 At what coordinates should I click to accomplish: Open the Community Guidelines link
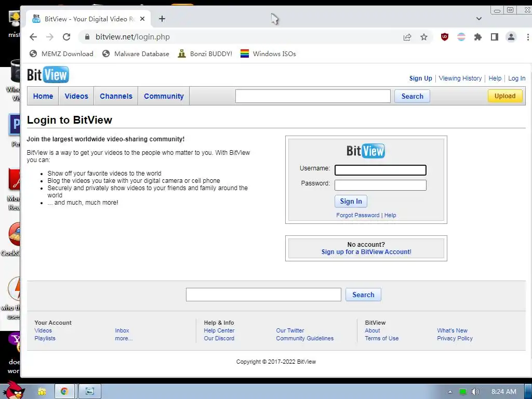point(304,338)
